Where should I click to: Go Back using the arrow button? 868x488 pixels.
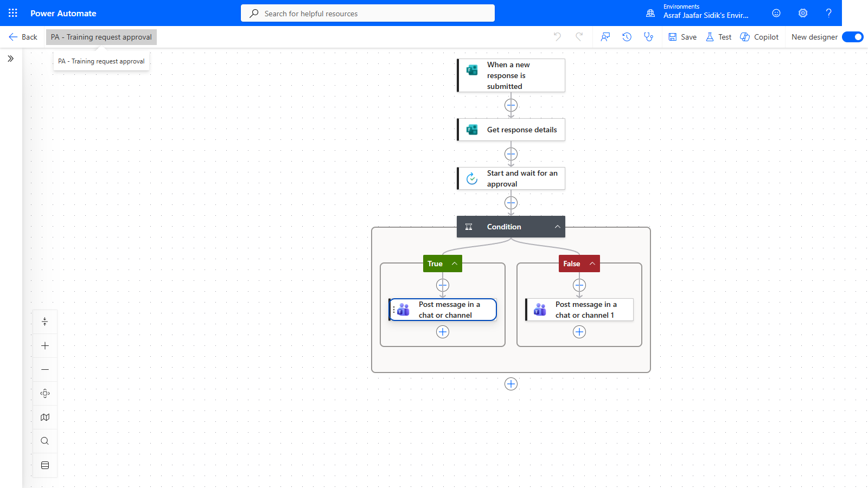23,37
